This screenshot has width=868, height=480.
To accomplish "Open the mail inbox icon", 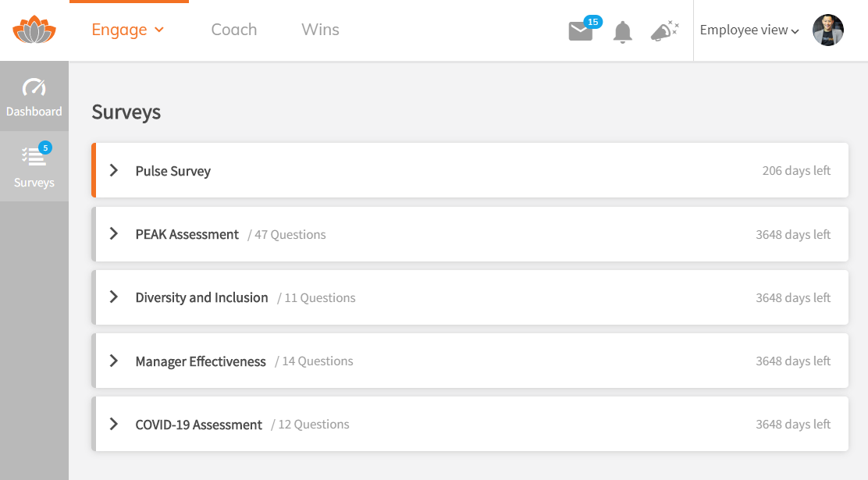I will (580, 31).
